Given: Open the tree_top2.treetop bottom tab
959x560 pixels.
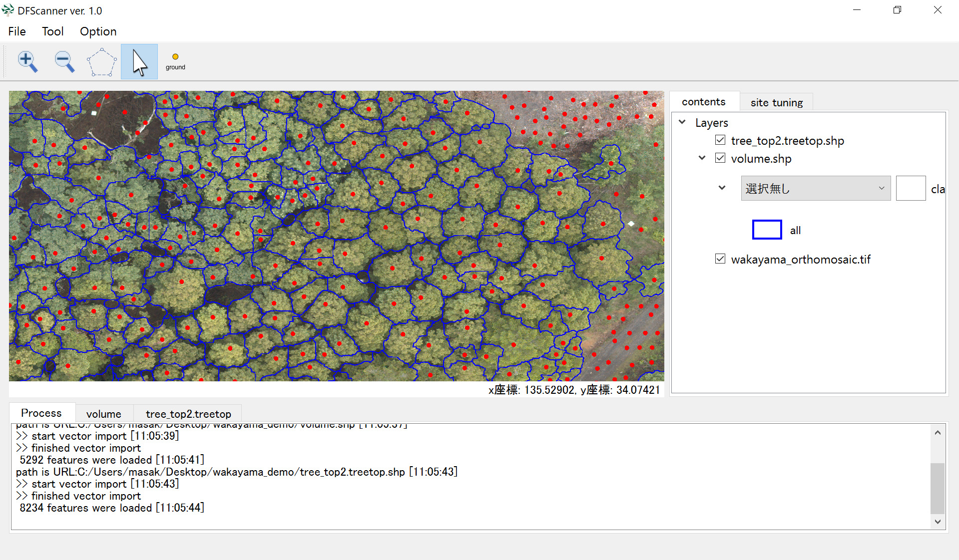Looking at the screenshot, I should (x=188, y=414).
